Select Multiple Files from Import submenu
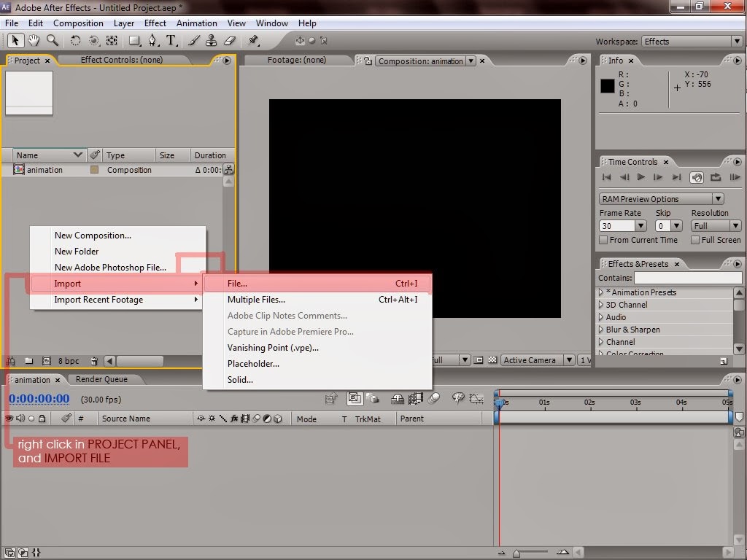Viewport: 747px width, 560px height. (255, 300)
